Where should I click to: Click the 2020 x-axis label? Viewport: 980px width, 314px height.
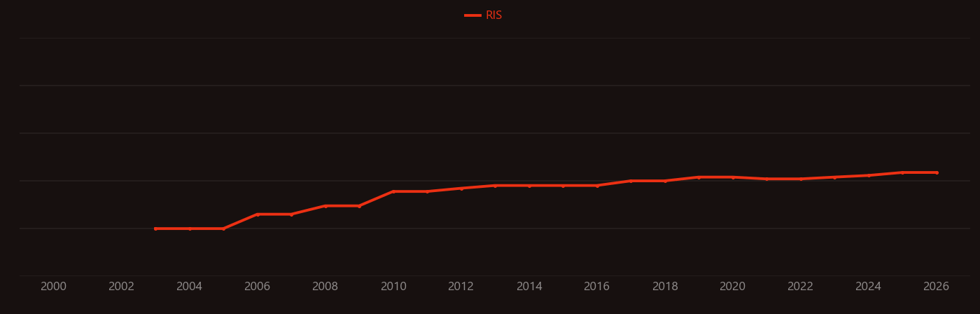tap(733, 287)
